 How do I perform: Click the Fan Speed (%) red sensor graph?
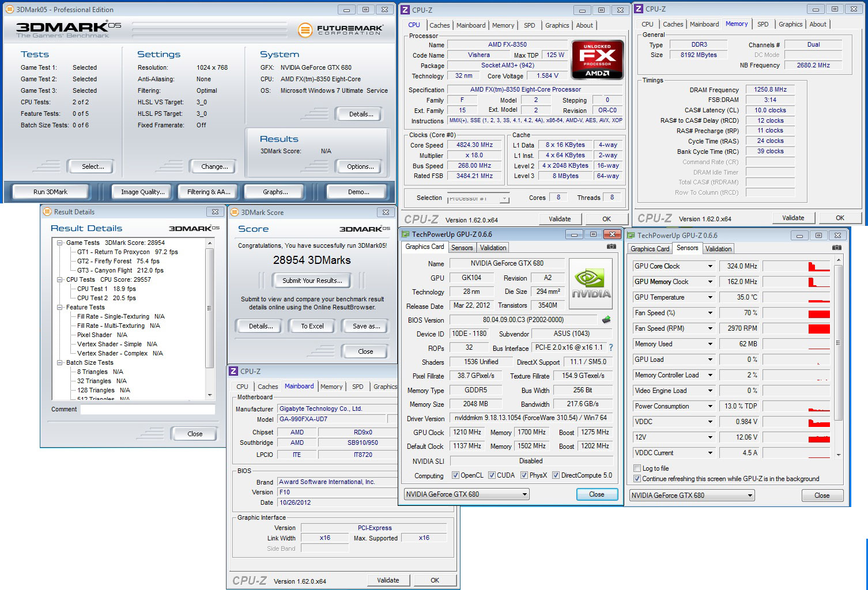point(795,313)
